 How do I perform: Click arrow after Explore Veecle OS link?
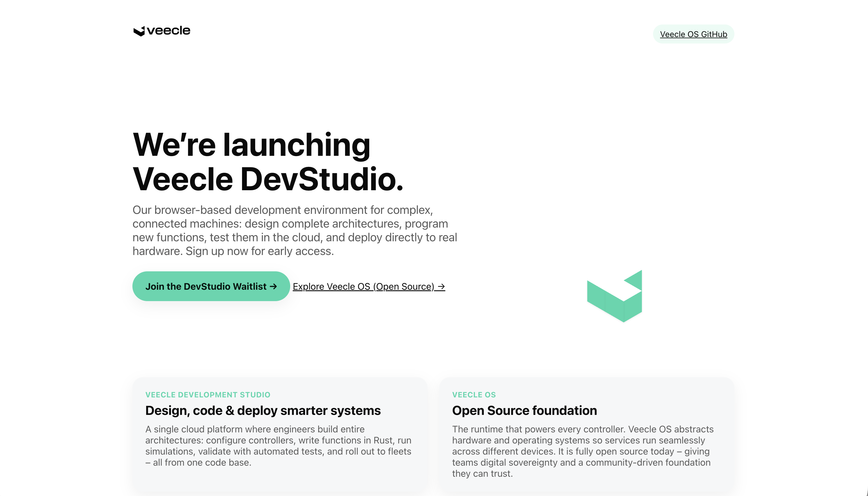[x=441, y=287]
